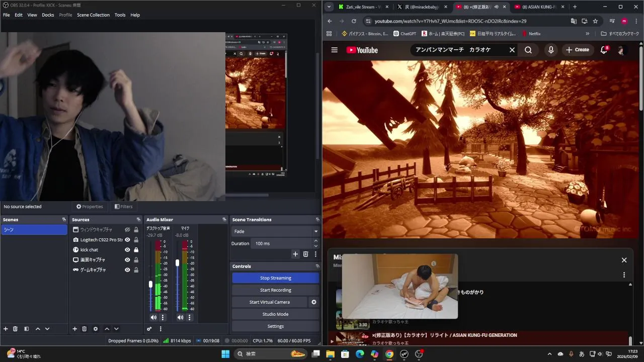Hide the ゲームキャプチャ source

click(x=127, y=270)
